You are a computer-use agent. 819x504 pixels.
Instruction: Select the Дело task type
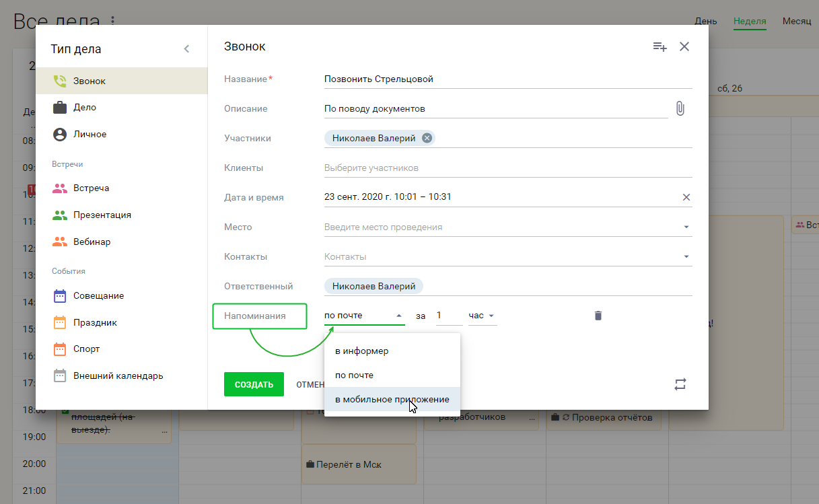point(121,108)
